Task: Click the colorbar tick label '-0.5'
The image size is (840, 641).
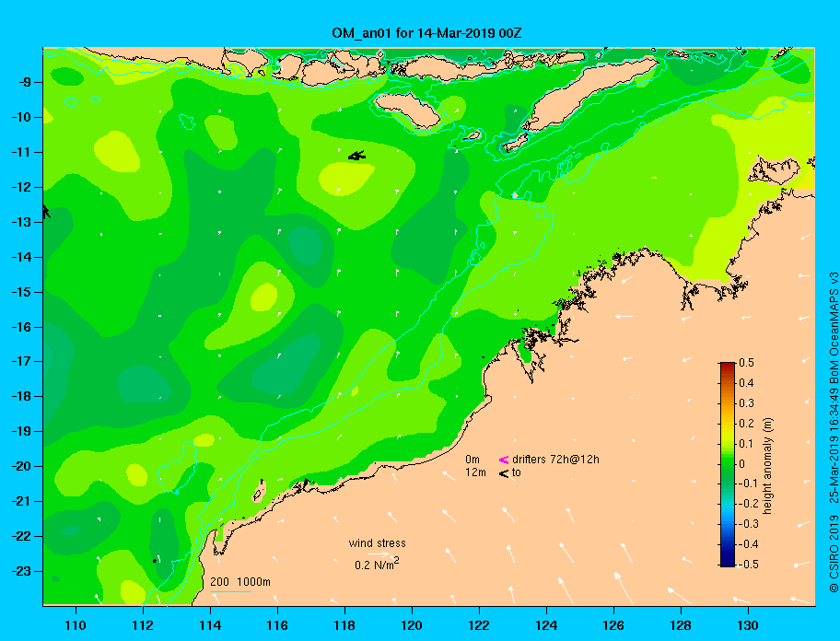Action: [749, 565]
